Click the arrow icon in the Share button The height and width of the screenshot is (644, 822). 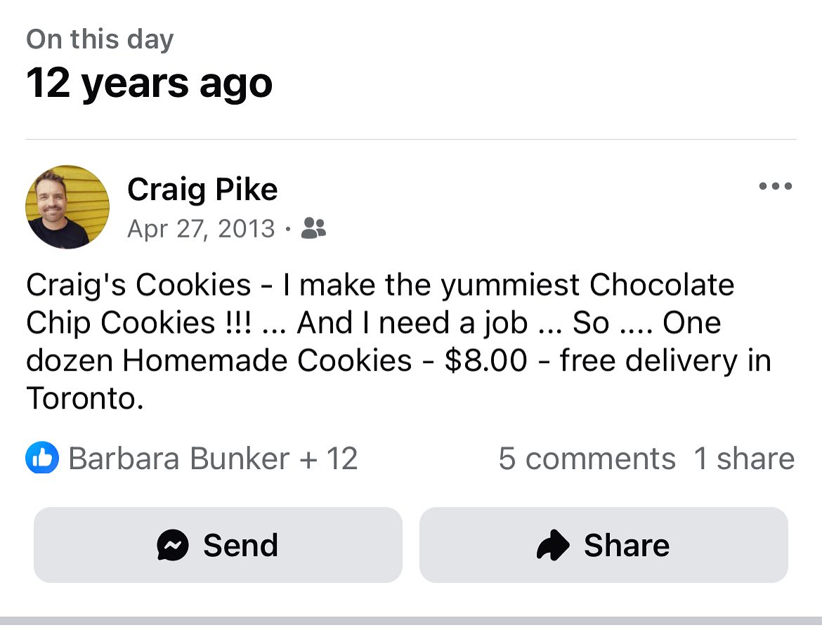552,545
